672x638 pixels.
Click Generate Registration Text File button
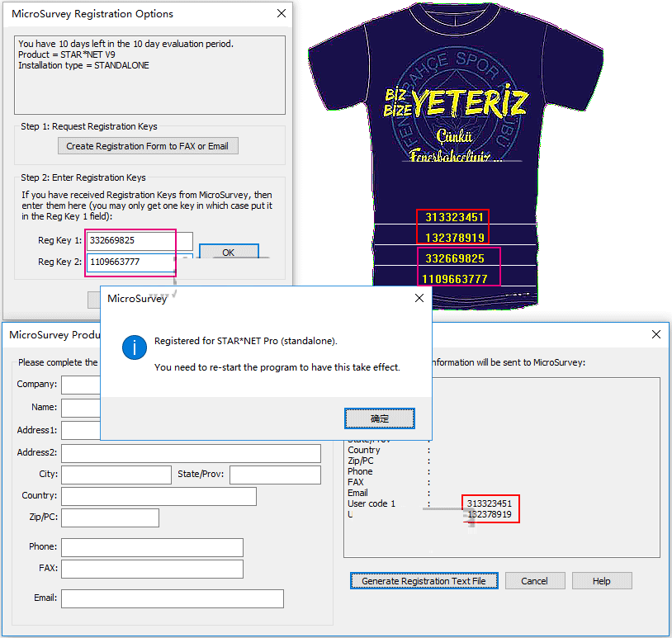point(424,581)
